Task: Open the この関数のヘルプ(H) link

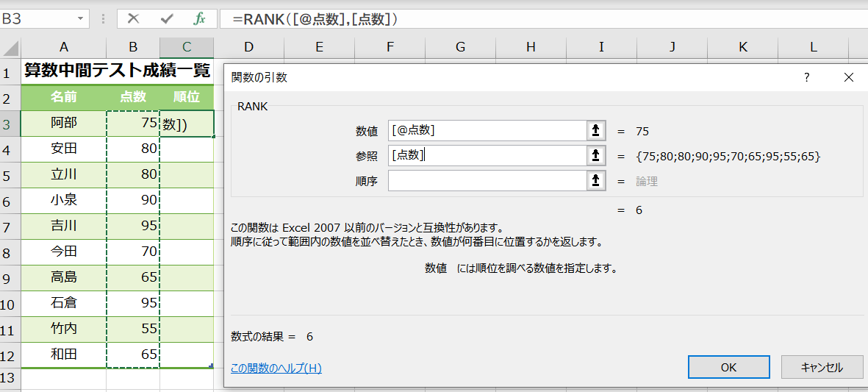Action: point(276,368)
